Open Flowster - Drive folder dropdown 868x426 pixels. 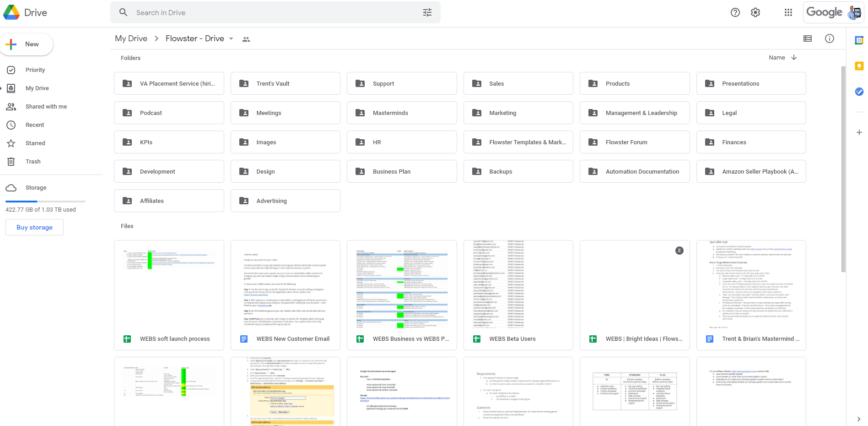click(x=231, y=38)
